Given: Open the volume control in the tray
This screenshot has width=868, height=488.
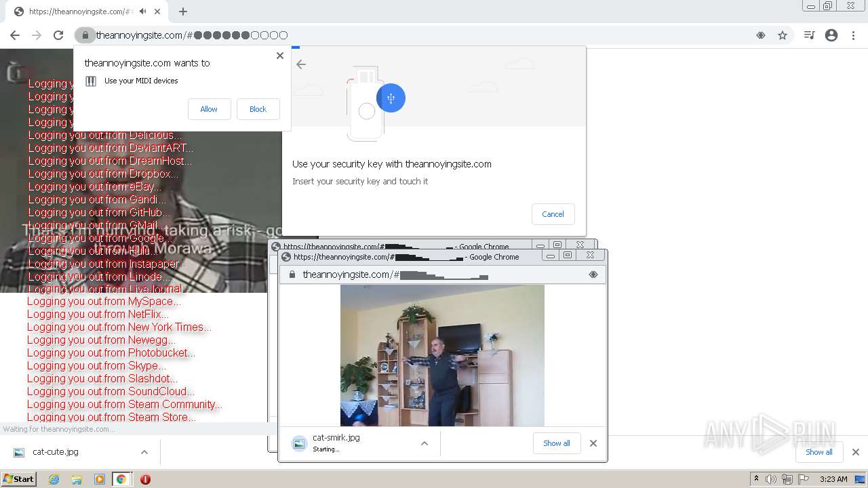Looking at the screenshot, I should click(x=771, y=479).
